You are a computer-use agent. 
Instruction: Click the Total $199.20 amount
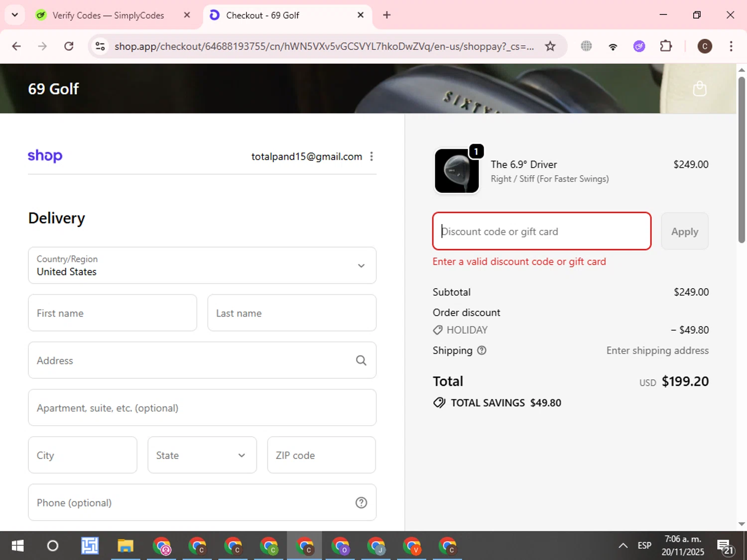point(685,381)
